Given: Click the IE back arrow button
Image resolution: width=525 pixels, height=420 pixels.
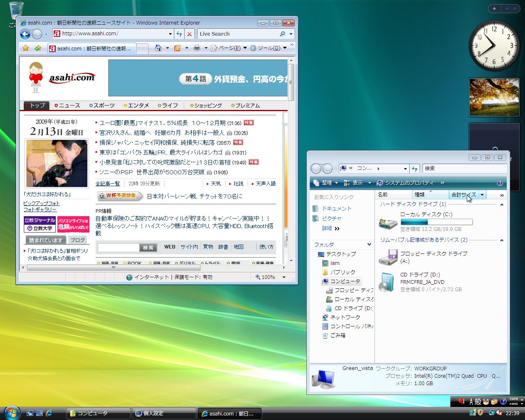Looking at the screenshot, I should [25, 34].
